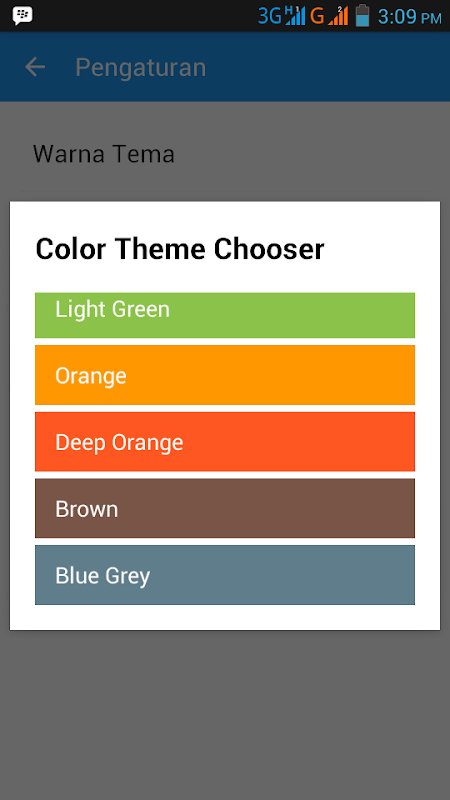The height and width of the screenshot is (800, 450).
Task: Tap the Pengaturan title text
Action: pyautogui.click(x=141, y=67)
